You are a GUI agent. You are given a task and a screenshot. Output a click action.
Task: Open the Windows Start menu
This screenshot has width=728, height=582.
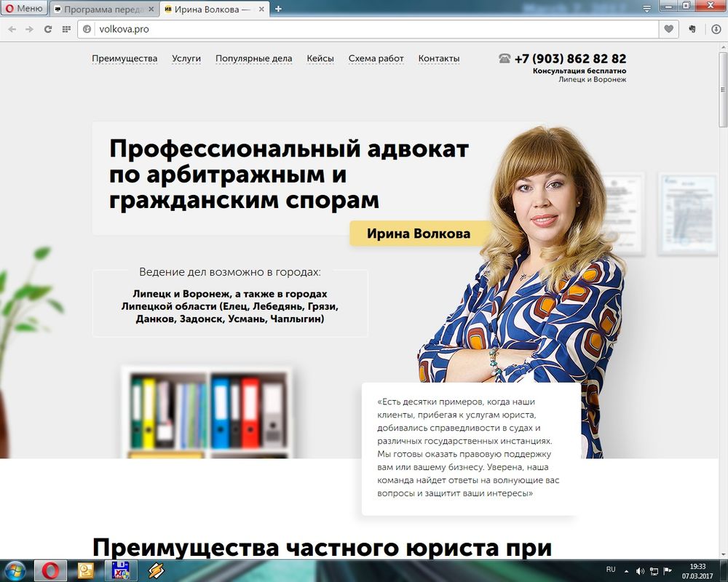tap(15, 570)
